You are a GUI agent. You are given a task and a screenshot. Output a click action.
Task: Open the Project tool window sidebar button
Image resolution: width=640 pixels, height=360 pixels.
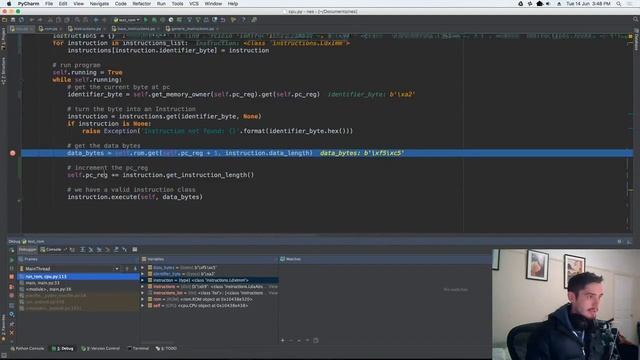coord(4,40)
